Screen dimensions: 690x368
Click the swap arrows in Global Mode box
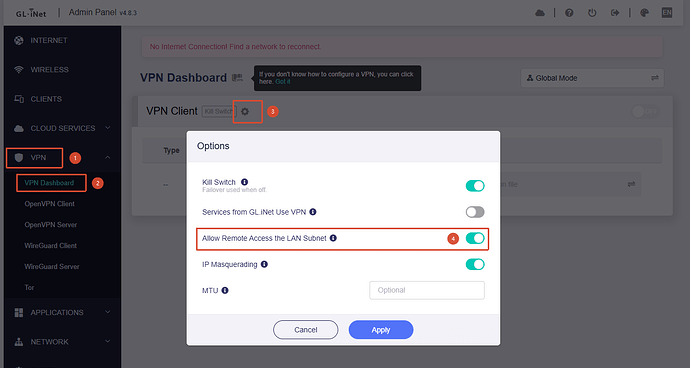(655, 78)
